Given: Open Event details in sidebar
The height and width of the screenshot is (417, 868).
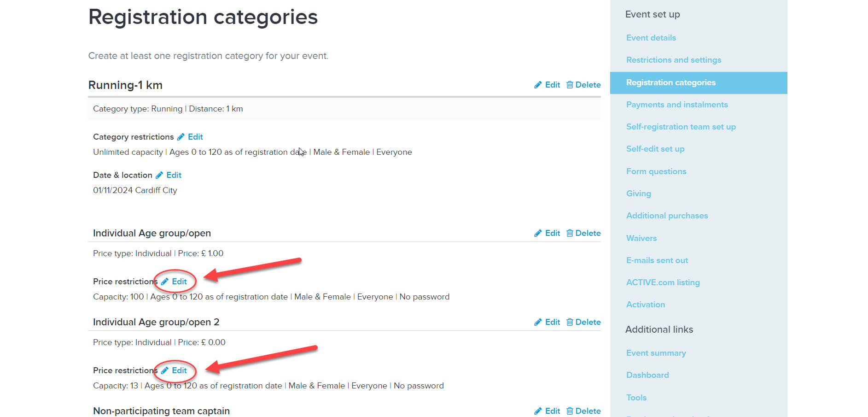Looking at the screenshot, I should point(651,38).
